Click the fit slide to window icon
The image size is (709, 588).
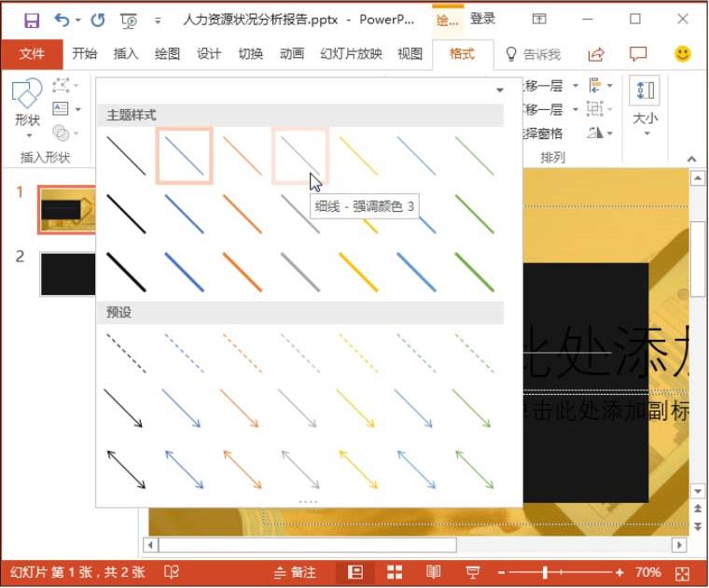tap(683, 572)
